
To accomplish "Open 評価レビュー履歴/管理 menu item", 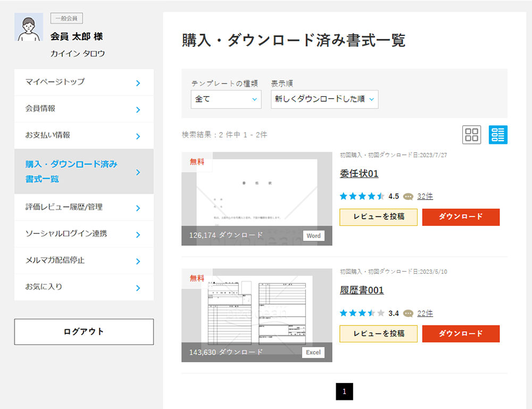I will [x=84, y=207].
